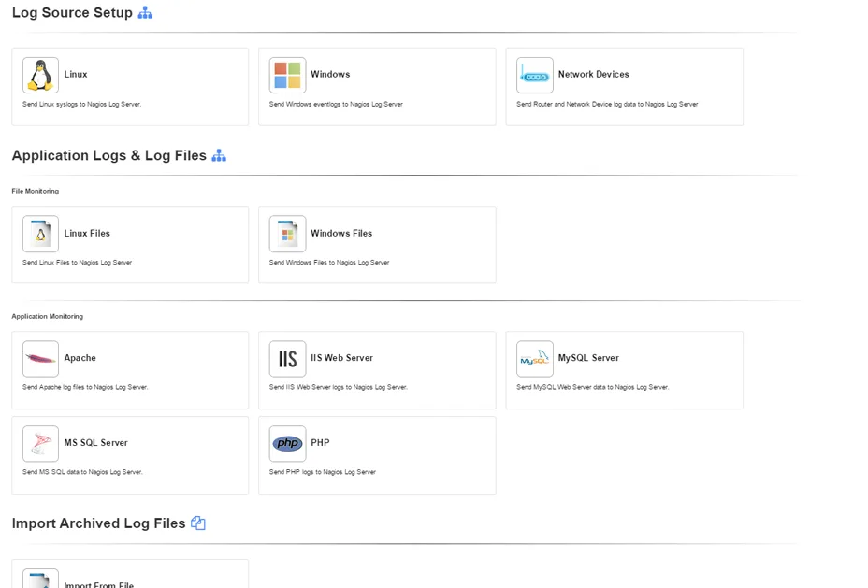The width and height of the screenshot is (868, 588).
Task: Click 'Send MS SQL data' description text
Action: (82, 472)
